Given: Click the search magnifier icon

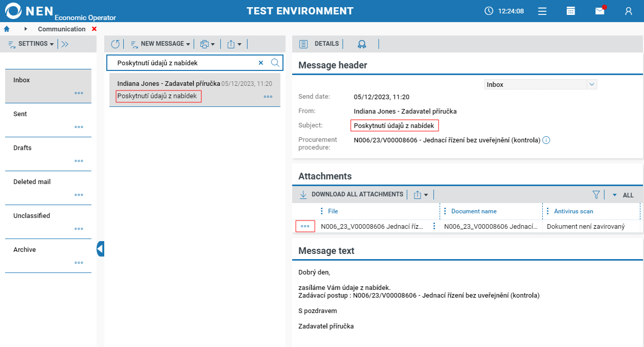Looking at the screenshot, I should [x=275, y=63].
